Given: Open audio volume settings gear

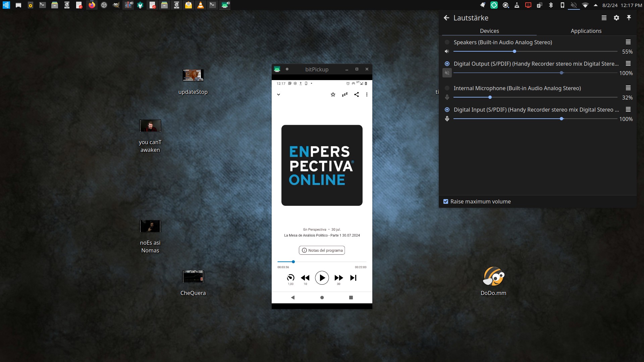Looking at the screenshot, I should [616, 18].
